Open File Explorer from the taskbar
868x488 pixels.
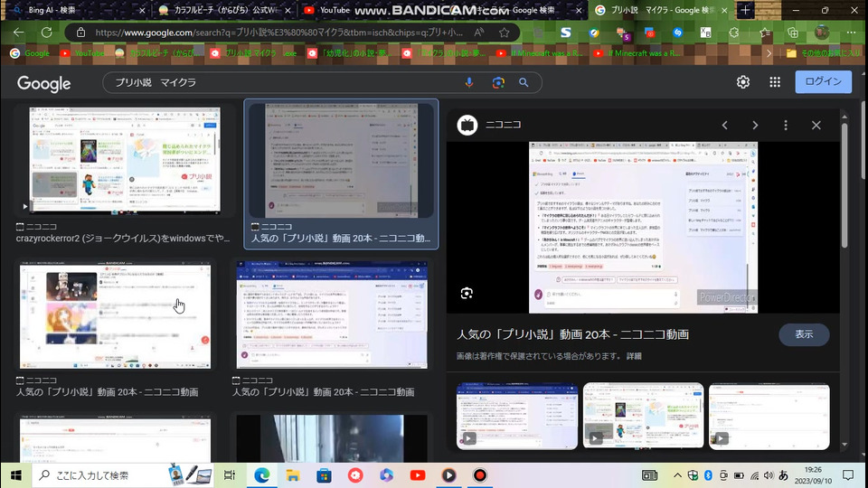(x=293, y=474)
